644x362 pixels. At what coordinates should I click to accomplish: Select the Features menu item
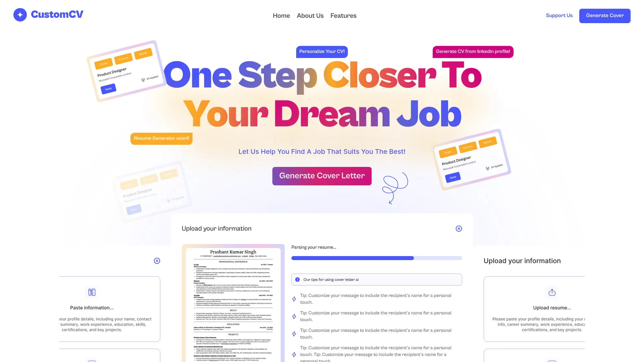click(x=343, y=15)
